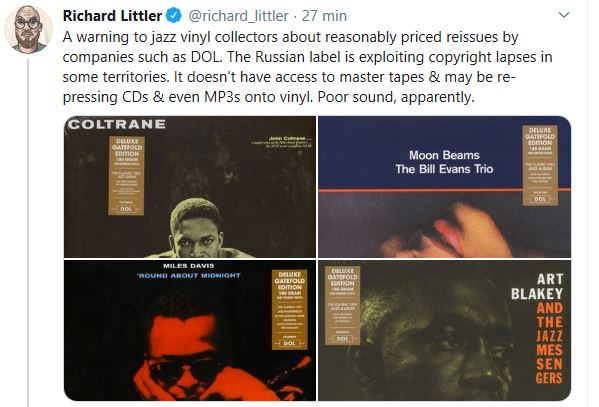The height and width of the screenshot is (407, 599).
Task: Open the @richard_littler handle link
Action: (x=238, y=16)
